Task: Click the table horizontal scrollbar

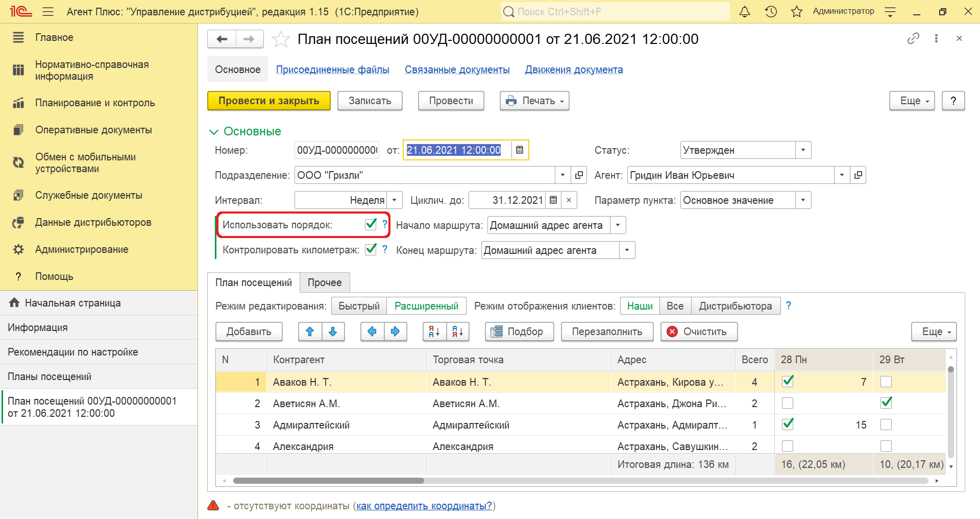Action: 329,481
